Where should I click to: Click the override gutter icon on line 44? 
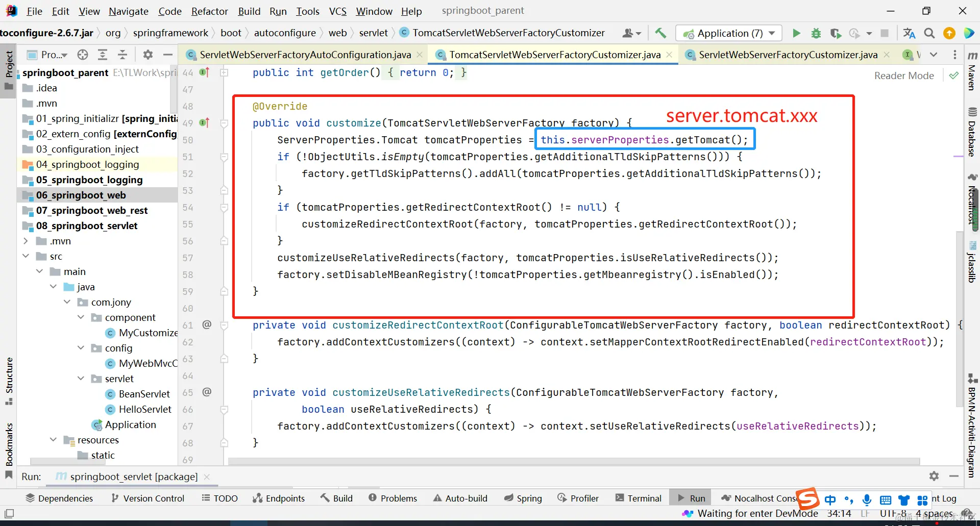pyautogui.click(x=204, y=72)
